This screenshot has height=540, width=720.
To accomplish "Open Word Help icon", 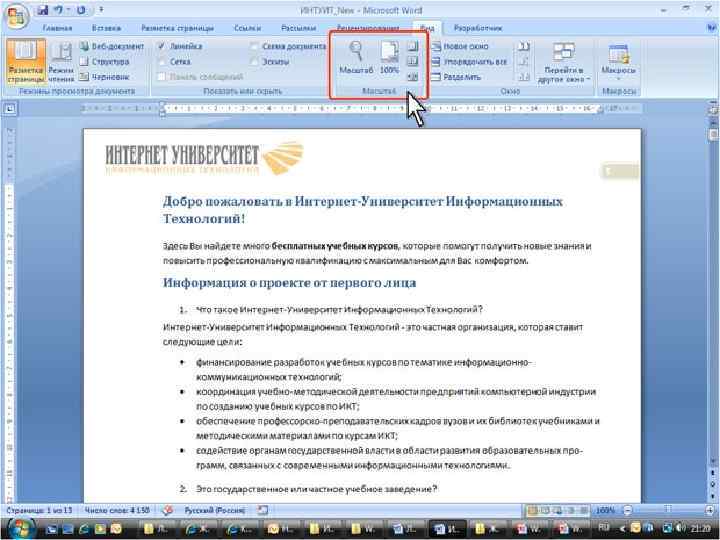I will coord(712,28).
